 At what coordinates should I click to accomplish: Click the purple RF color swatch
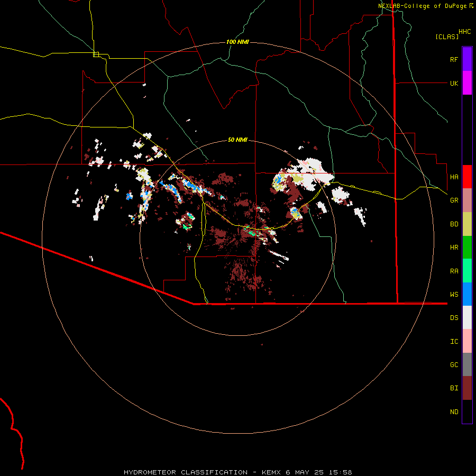[x=467, y=59]
